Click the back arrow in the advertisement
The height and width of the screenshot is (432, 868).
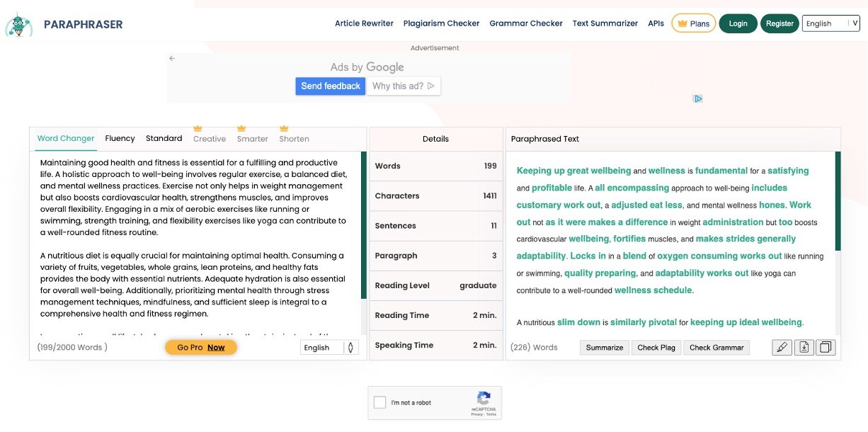tap(172, 59)
